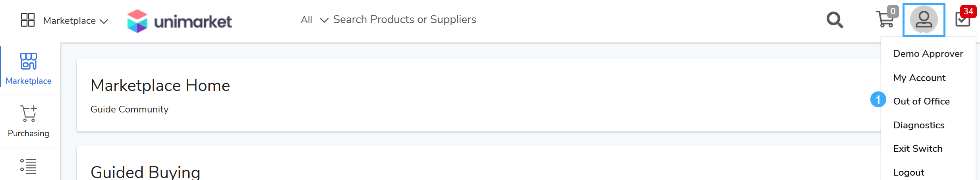Click the red 34 notification badge
The width and height of the screenshot is (980, 180).
coord(968,11)
